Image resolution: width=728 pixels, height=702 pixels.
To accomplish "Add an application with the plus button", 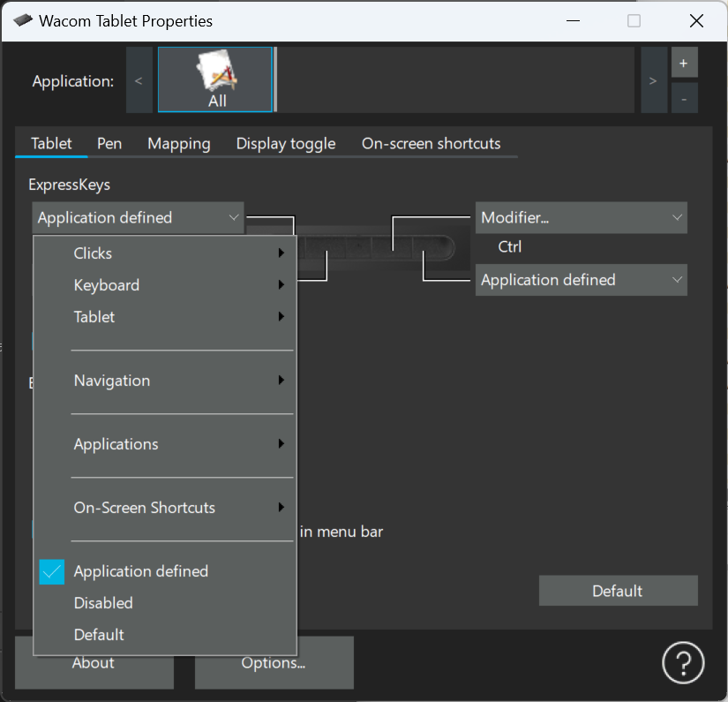I will coord(684,63).
